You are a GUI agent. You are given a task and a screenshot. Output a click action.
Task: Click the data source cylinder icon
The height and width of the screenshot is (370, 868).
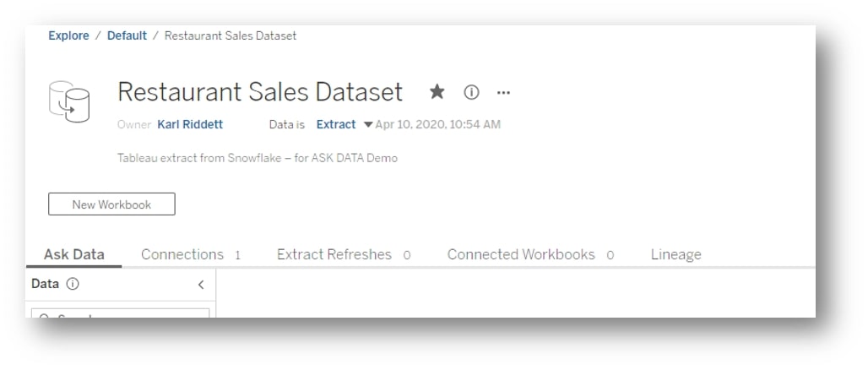click(69, 101)
